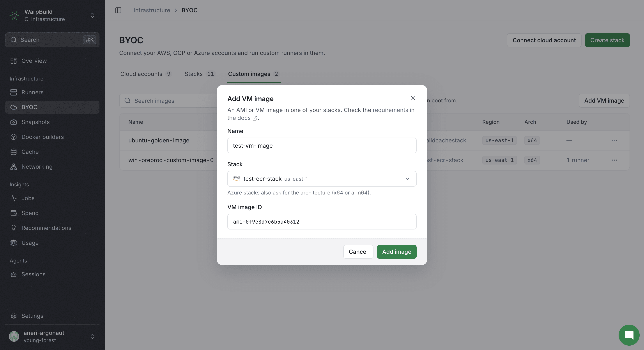Open agent Sessions

(x=52, y=274)
